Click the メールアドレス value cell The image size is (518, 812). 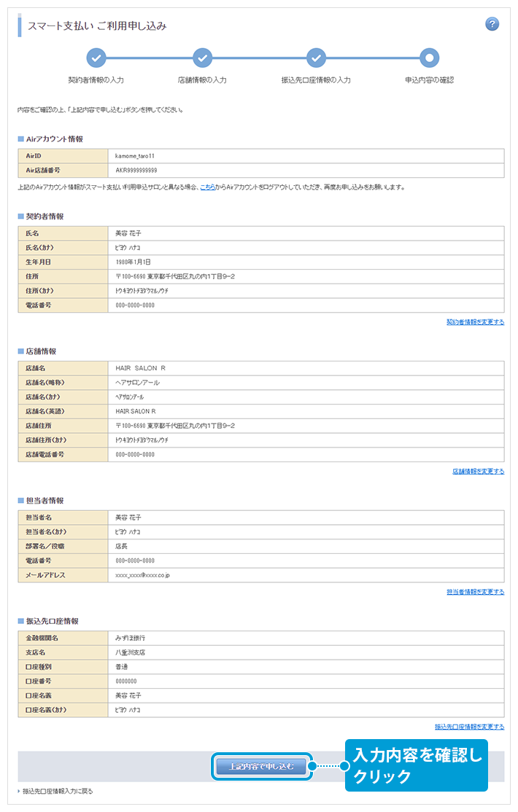143,575
